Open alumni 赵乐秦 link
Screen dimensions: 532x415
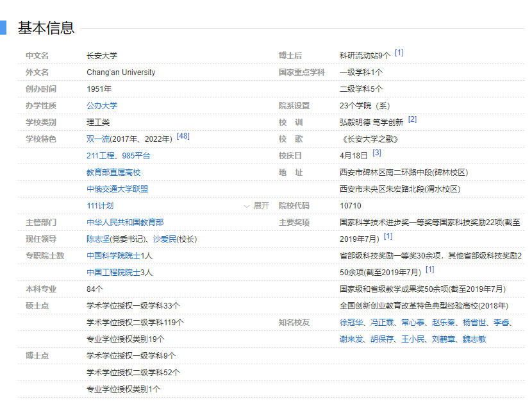[x=444, y=323]
